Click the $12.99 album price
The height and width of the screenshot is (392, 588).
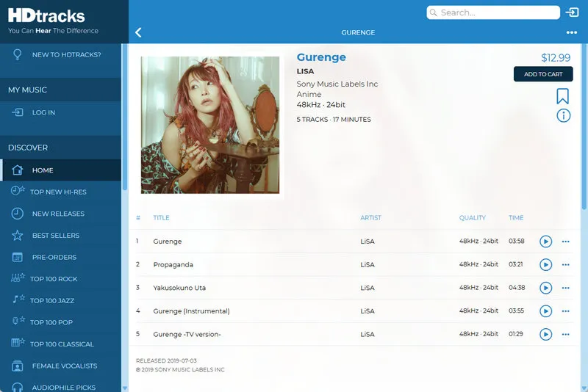[x=556, y=58]
